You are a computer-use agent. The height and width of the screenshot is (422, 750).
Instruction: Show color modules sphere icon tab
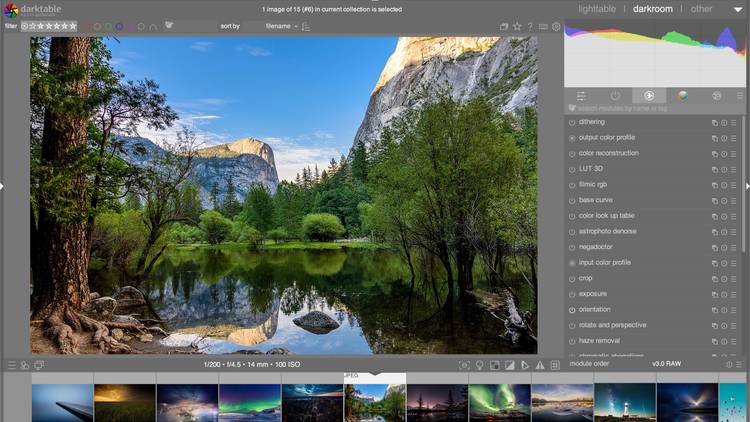coord(683,96)
